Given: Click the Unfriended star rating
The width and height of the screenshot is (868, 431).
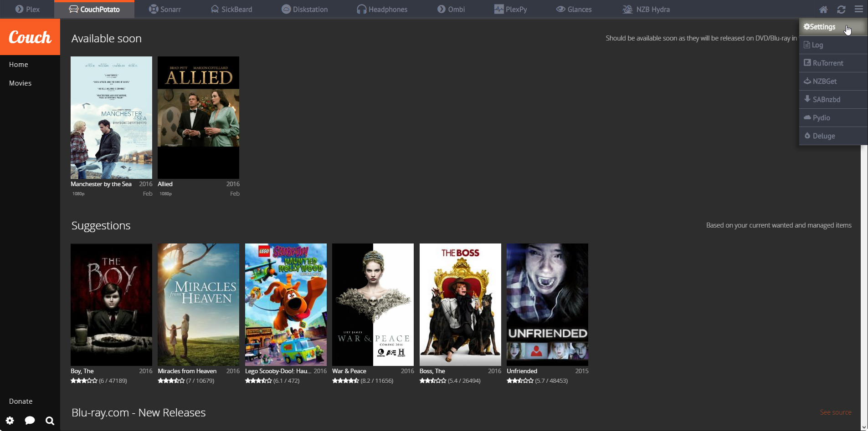Looking at the screenshot, I should [520, 381].
